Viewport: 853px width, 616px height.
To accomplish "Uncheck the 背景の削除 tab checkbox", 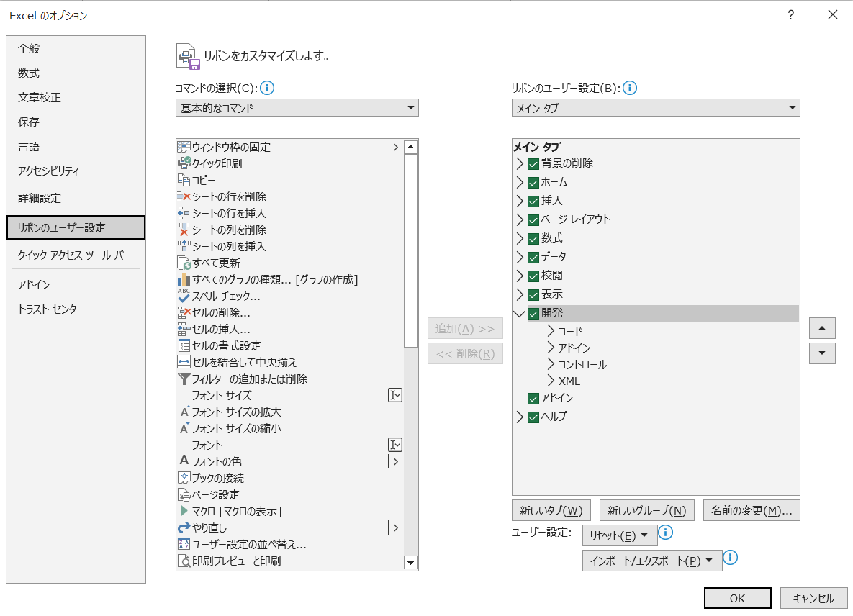I will [x=533, y=163].
